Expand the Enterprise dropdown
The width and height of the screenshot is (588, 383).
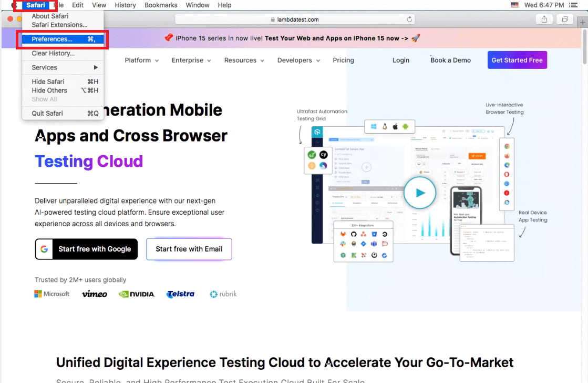click(x=191, y=60)
